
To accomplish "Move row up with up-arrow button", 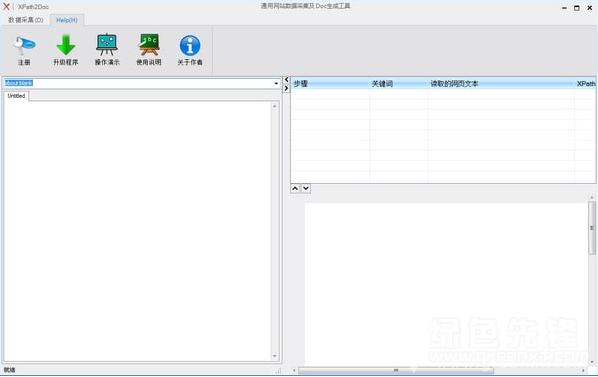I will [295, 188].
